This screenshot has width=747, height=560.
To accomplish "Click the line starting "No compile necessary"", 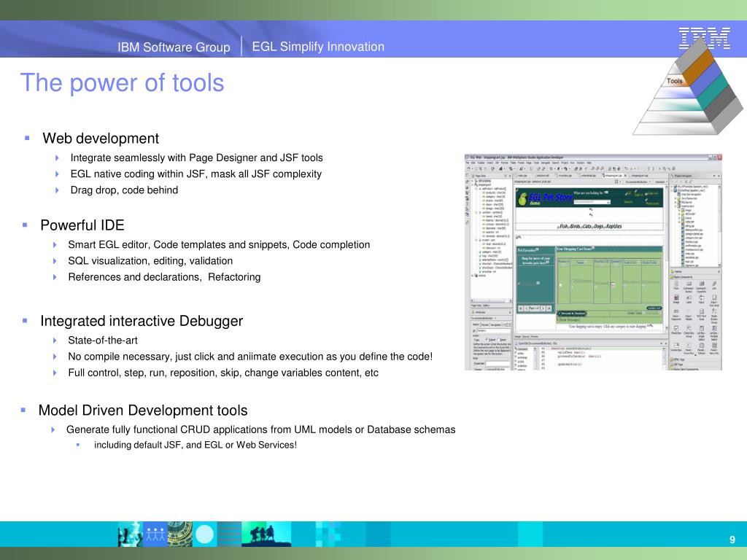I will click(250, 357).
